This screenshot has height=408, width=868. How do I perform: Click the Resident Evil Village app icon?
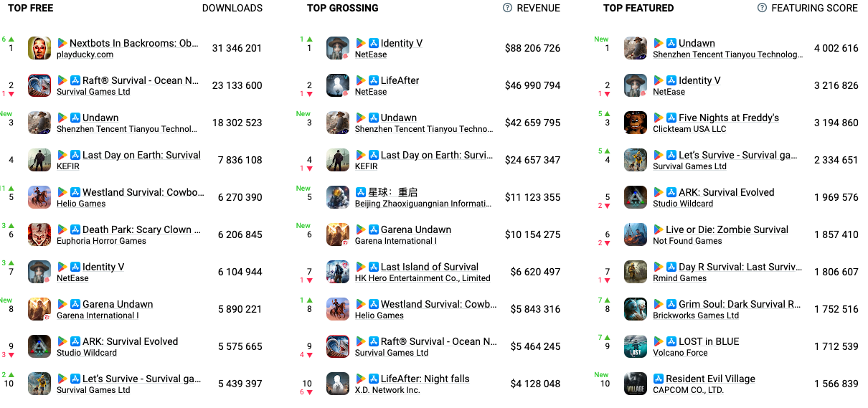636,384
